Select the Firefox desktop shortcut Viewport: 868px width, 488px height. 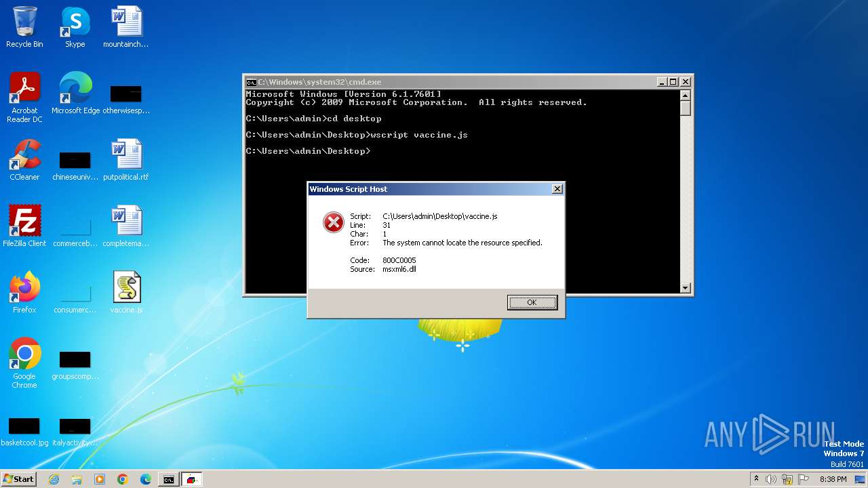pos(24,293)
